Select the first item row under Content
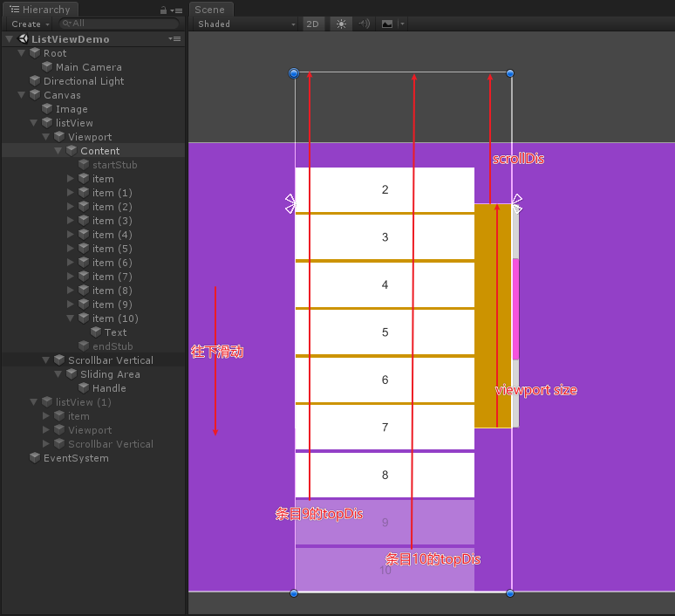The height and width of the screenshot is (616, 675). click(103, 179)
